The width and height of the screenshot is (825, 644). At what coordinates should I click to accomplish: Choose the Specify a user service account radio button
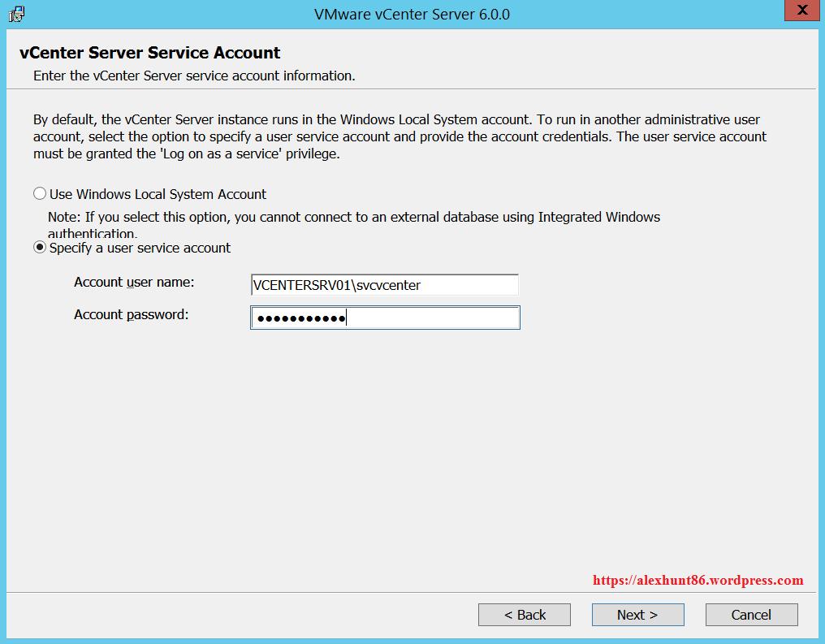[x=40, y=248]
